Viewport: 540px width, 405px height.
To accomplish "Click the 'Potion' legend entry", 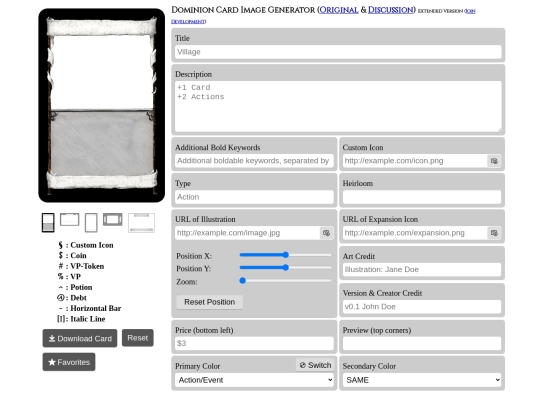I will [x=75, y=287].
